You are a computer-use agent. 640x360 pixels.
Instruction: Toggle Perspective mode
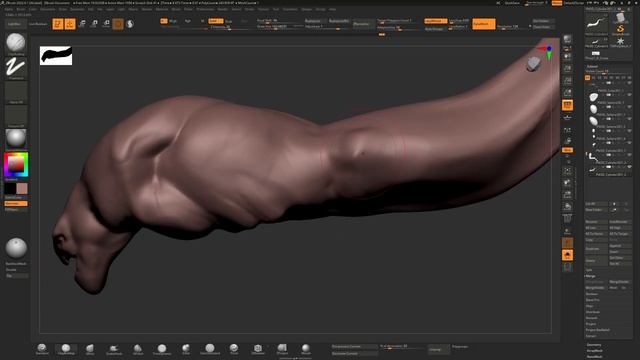(x=567, y=105)
